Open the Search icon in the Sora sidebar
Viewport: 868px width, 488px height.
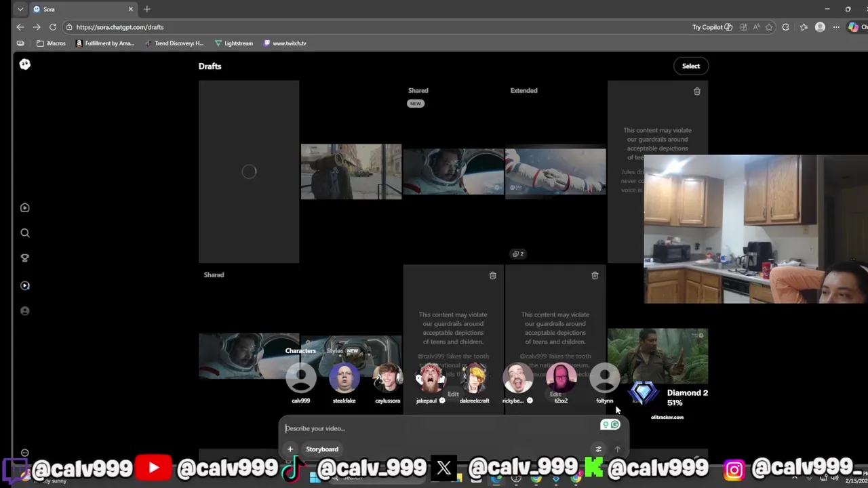point(25,232)
